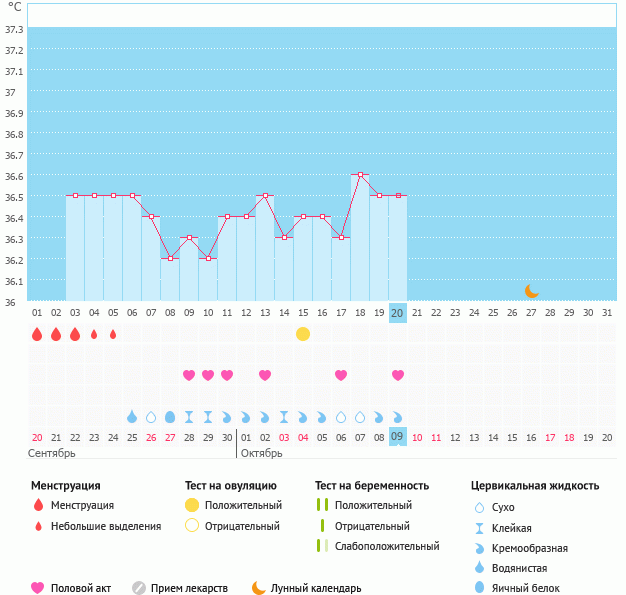Image resolution: width=626 pixels, height=595 pixels.
Task: Click the gray pill icon for Прием лекарств
Action: click(139, 588)
